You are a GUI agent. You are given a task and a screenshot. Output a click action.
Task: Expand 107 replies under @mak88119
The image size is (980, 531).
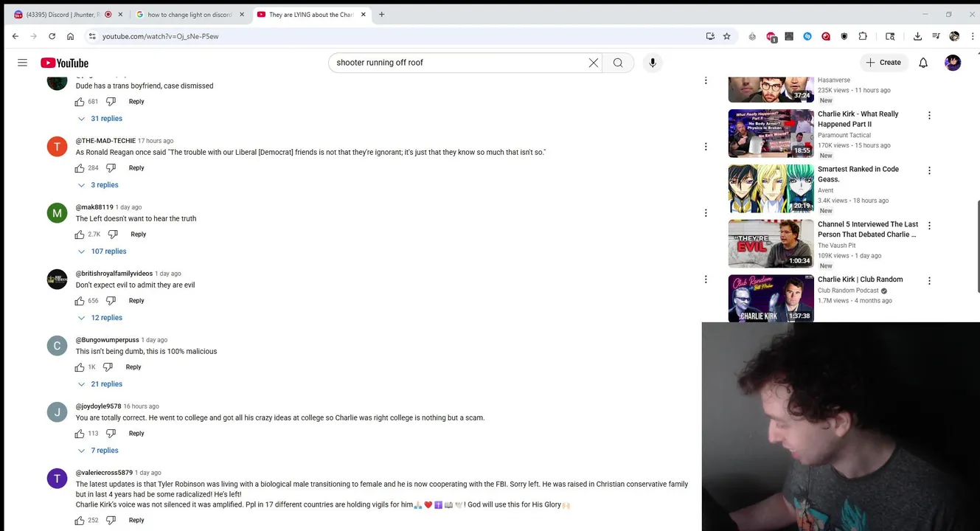point(102,251)
